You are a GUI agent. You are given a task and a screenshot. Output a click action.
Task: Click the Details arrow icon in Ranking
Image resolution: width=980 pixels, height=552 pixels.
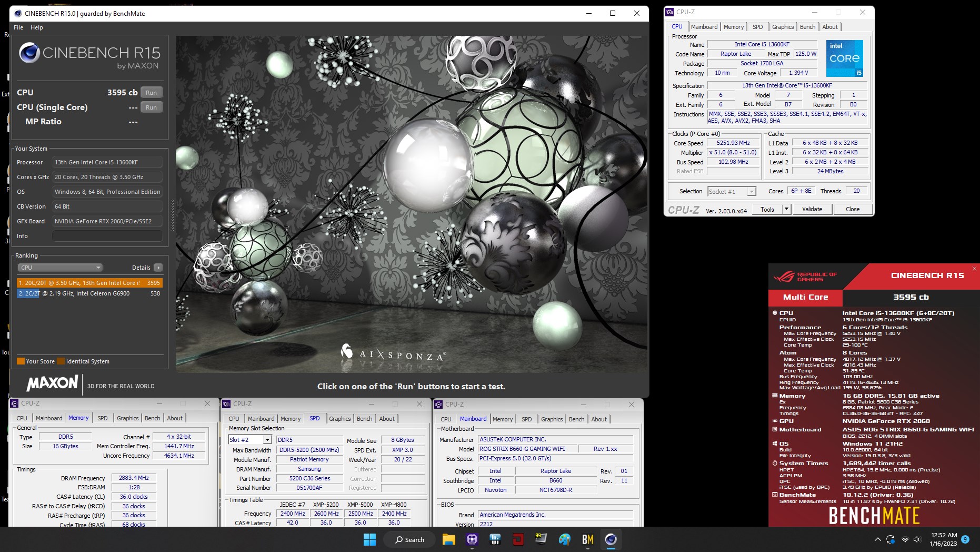coord(158,268)
